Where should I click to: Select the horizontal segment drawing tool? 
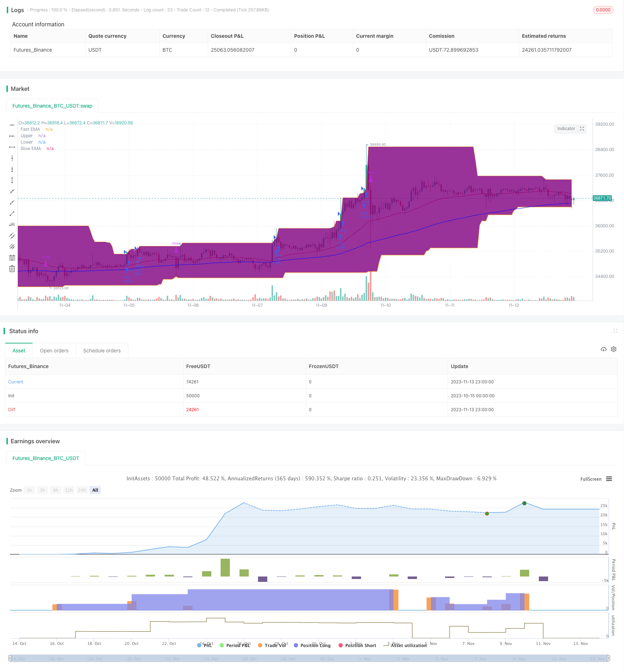point(12,147)
